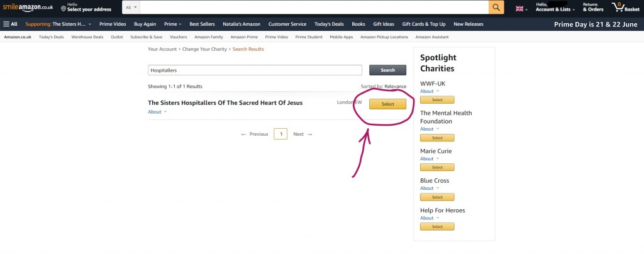Go to the Next results page

(x=303, y=134)
